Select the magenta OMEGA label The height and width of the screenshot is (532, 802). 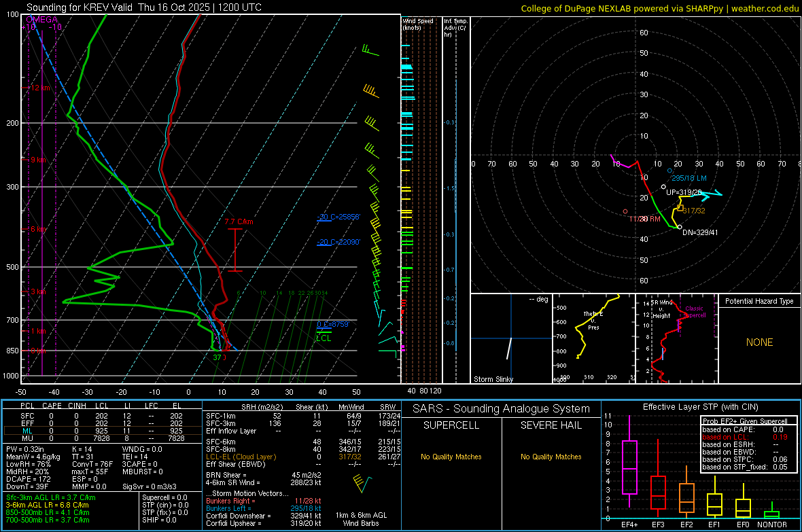click(41, 20)
